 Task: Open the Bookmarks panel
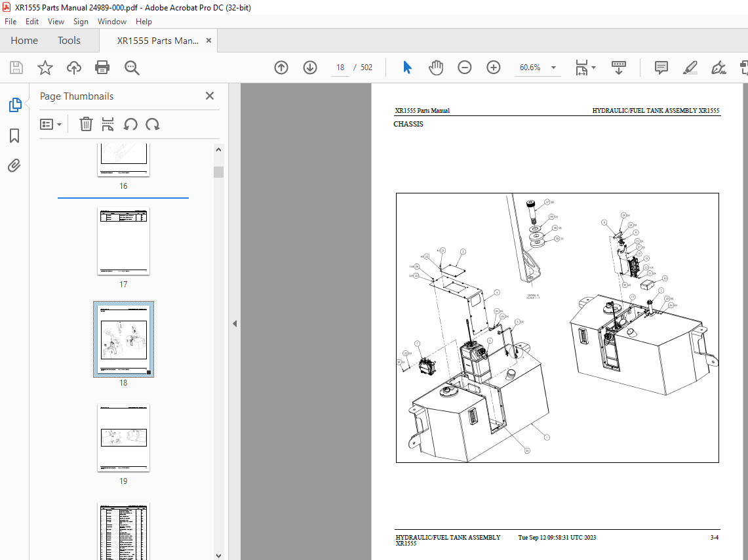pyautogui.click(x=14, y=135)
